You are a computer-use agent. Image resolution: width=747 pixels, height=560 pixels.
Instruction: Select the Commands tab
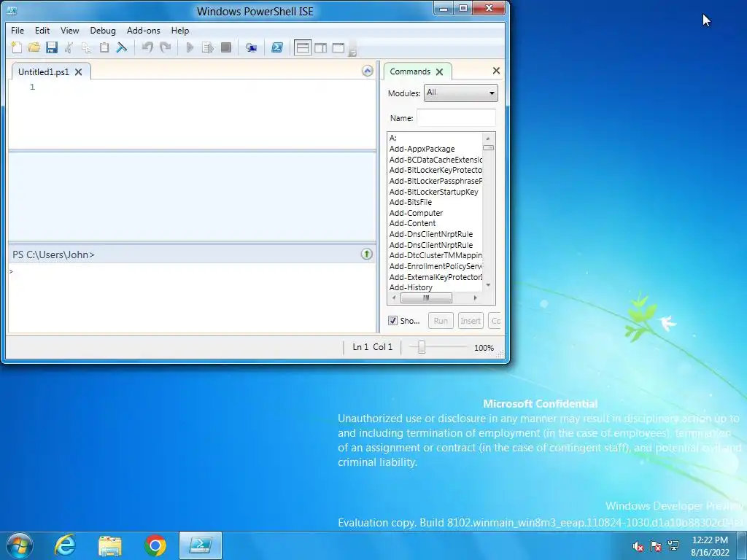click(x=410, y=71)
